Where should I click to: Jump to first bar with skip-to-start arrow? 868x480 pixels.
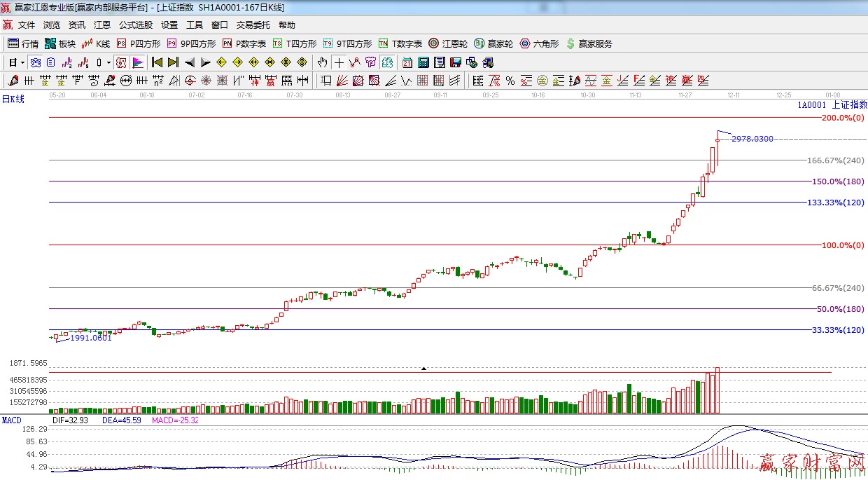tap(157, 62)
